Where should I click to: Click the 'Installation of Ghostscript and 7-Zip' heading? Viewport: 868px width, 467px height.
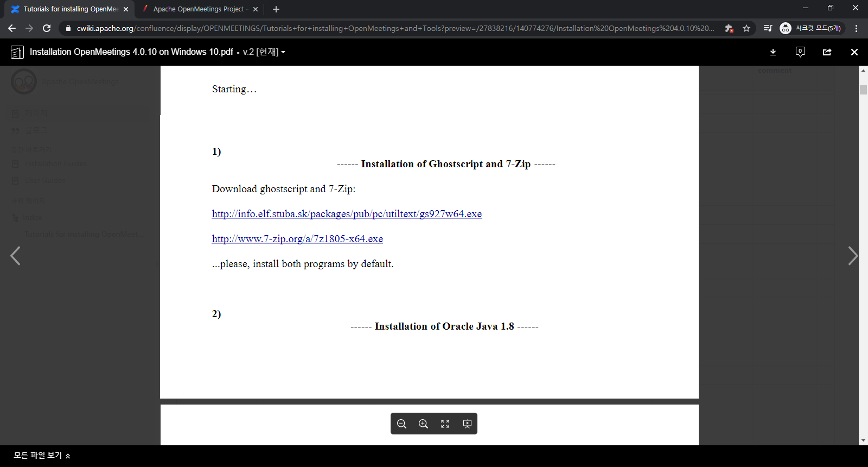446,164
